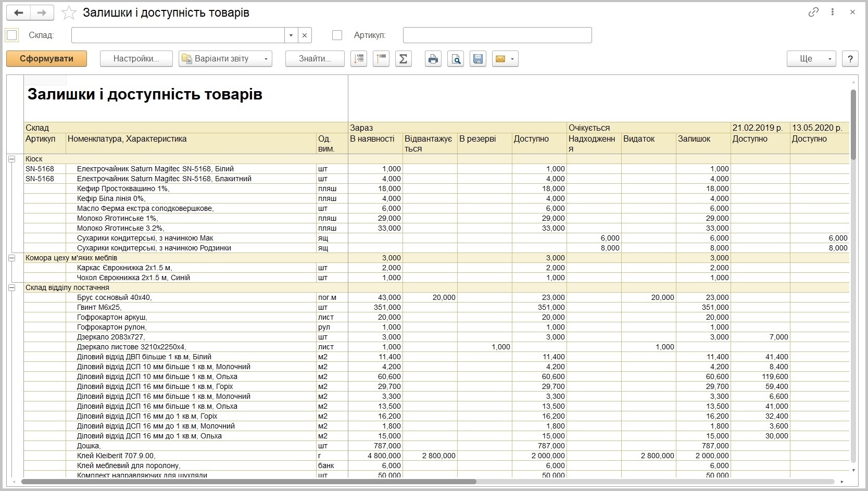Send report by email envelope icon

[x=505, y=59]
